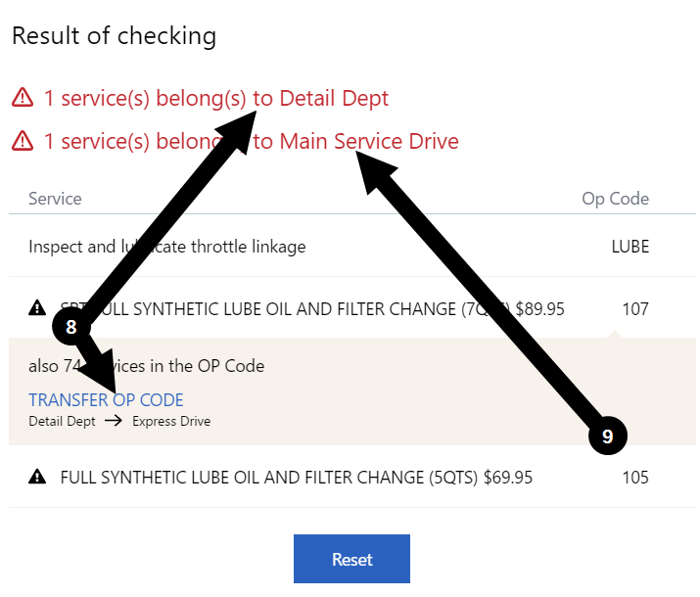This screenshot has height=597, width=700.
Task: Select the Detail Dept warning message
Action: point(216,98)
